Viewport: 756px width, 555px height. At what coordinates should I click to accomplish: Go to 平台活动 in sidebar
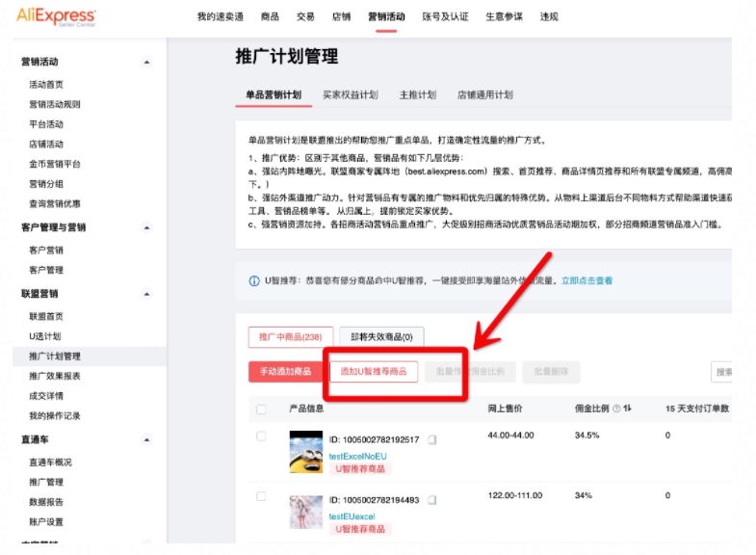[x=46, y=124]
